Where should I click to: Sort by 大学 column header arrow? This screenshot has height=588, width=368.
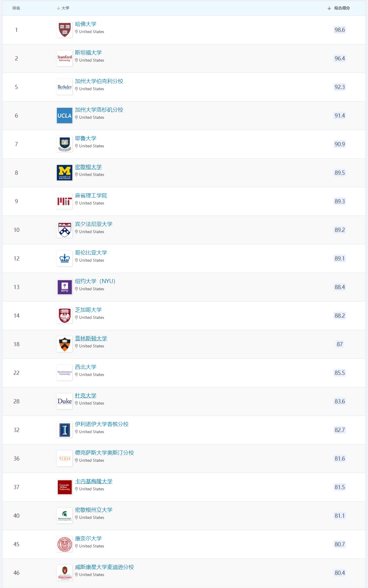(58, 8)
